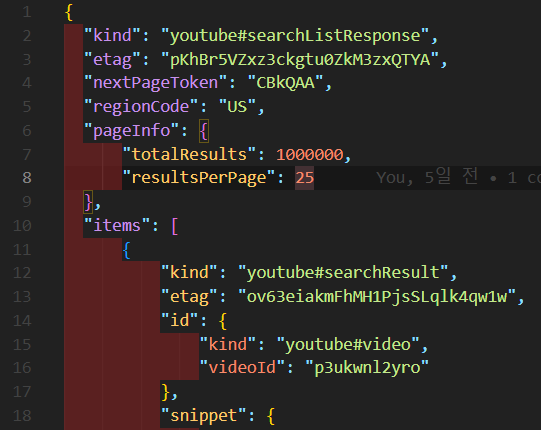Click the "kind" key on line 15
Image resolution: width=541 pixels, height=430 pixels.
(x=228, y=344)
